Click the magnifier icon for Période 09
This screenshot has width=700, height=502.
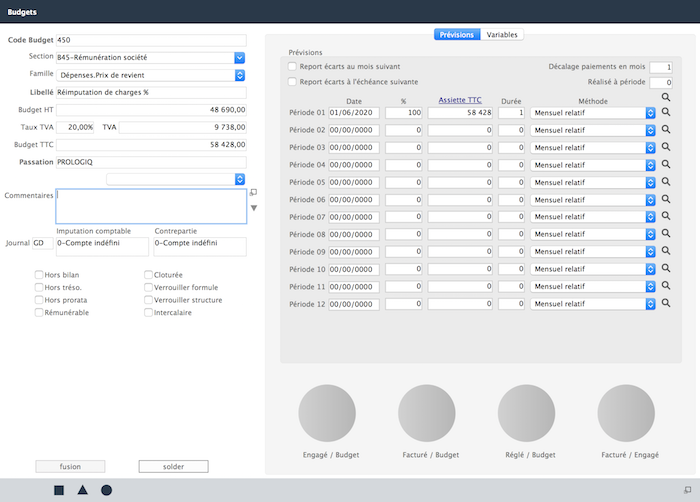click(x=666, y=251)
